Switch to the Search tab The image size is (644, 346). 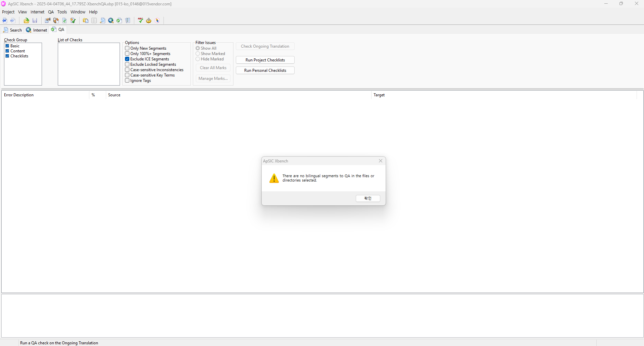pyautogui.click(x=13, y=30)
